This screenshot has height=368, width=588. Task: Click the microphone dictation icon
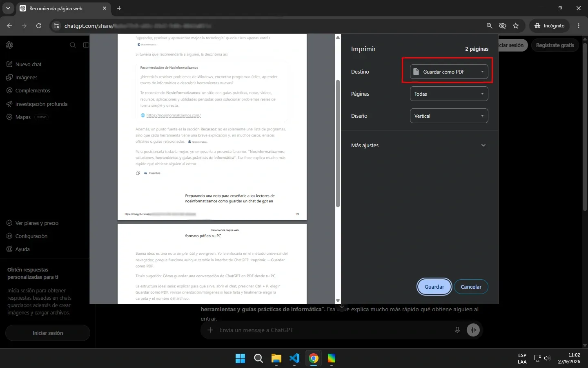pos(457,330)
